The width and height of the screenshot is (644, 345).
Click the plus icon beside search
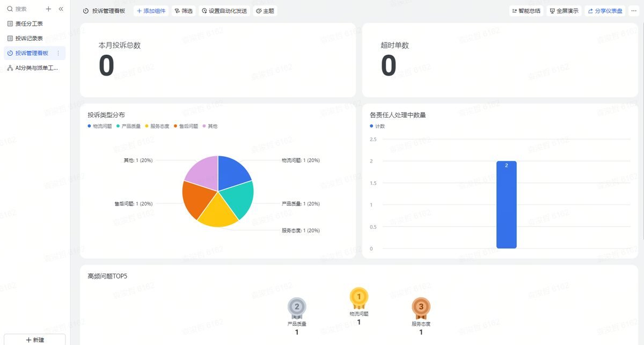[48, 9]
